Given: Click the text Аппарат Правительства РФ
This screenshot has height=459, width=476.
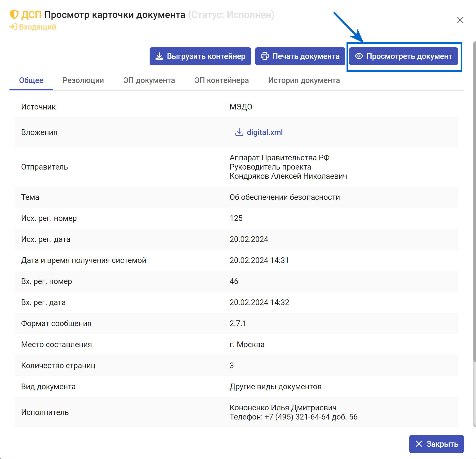Looking at the screenshot, I should 280,158.
